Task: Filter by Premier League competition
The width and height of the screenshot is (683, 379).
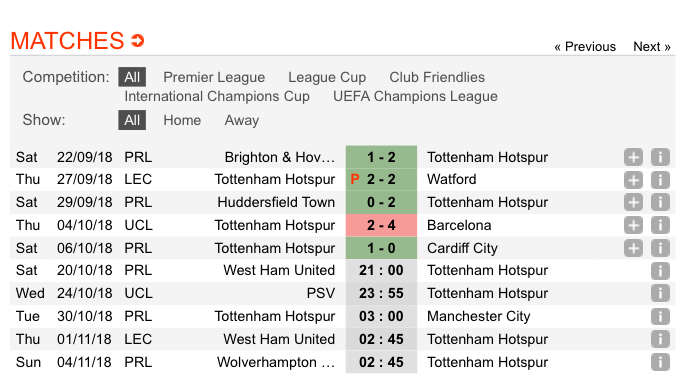Action: (214, 77)
